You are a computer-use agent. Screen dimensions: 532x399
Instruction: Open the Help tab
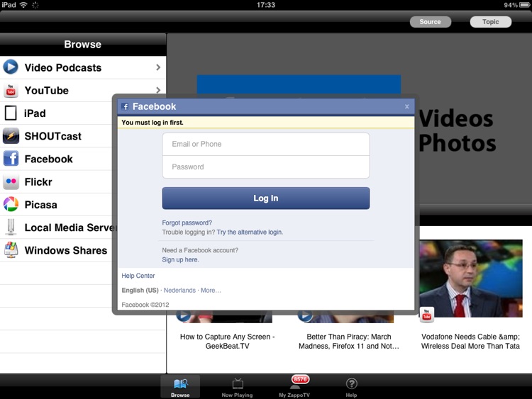351,387
